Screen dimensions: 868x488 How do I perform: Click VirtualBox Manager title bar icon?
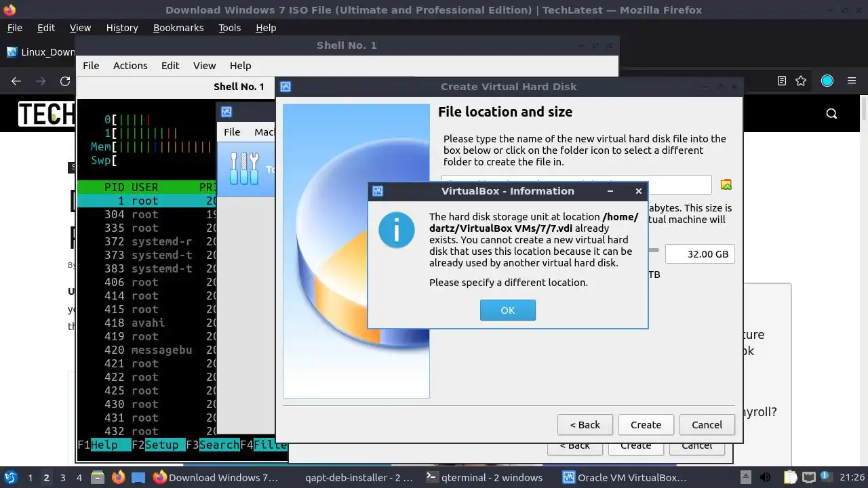coord(226,112)
